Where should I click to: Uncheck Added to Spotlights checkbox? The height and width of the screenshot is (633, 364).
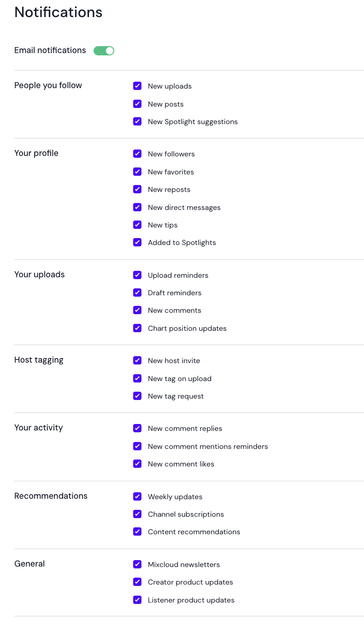coord(137,242)
